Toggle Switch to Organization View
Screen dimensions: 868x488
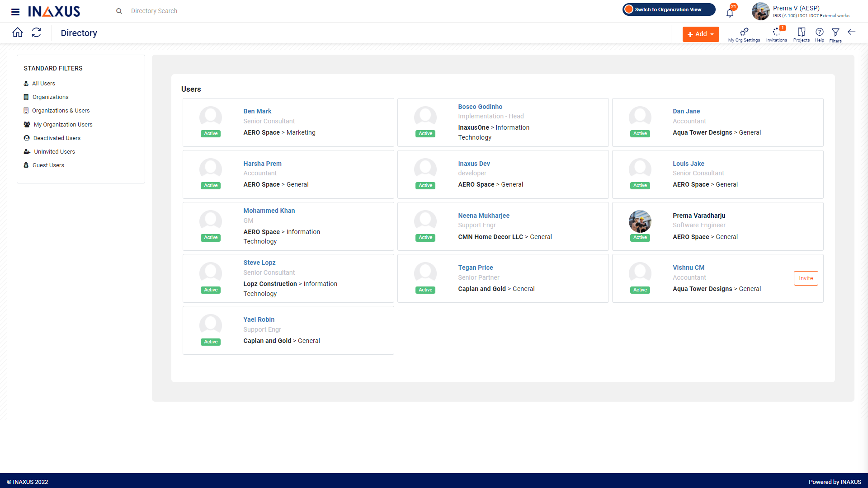[668, 9]
